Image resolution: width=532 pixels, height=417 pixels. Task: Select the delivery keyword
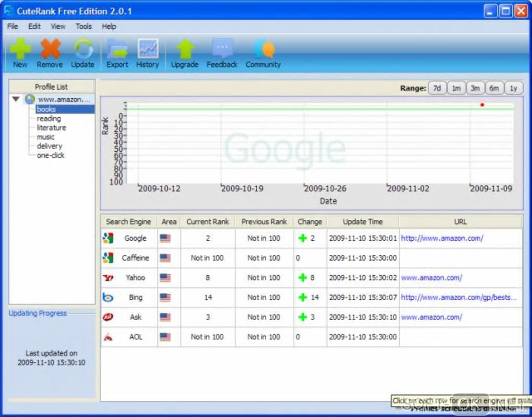(x=50, y=146)
